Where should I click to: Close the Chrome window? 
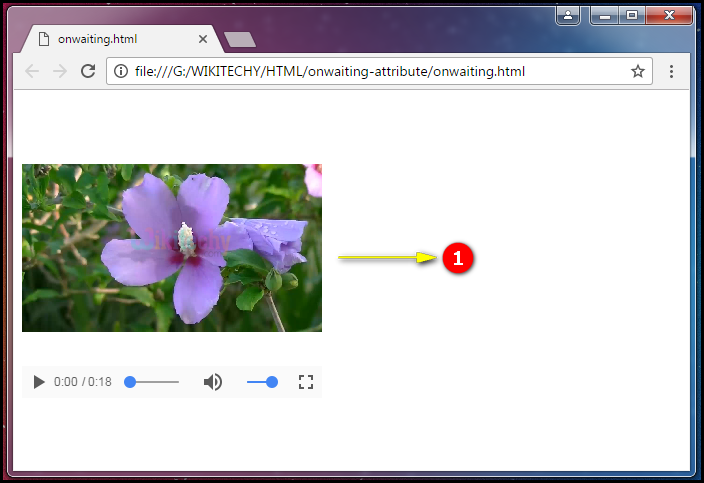tap(671, 15)
